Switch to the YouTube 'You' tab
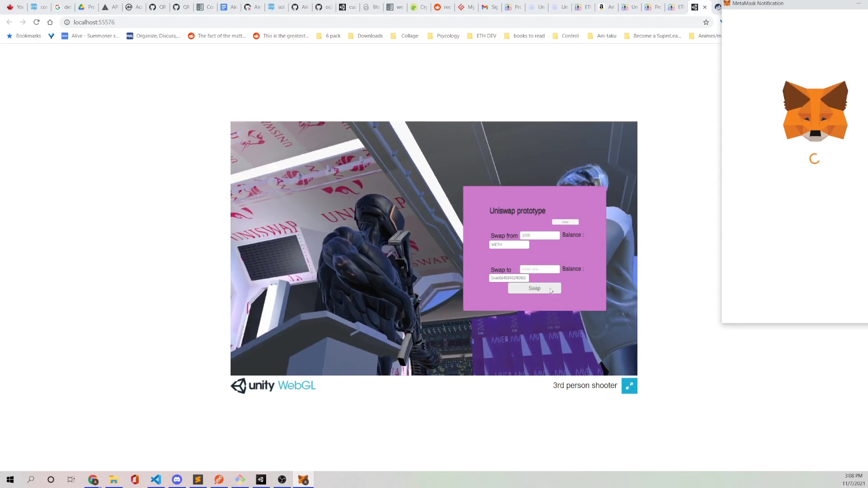Image resolution: width=868 pixels, height=488 pixels. 15,7
